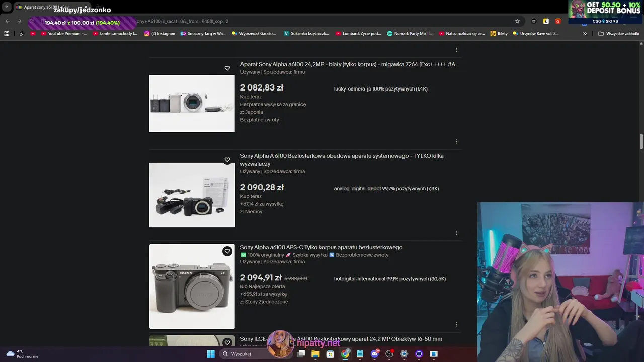Open three-dot menu of white Sony a6100 listing
The image size is (644, 362).
pos(456,142)
